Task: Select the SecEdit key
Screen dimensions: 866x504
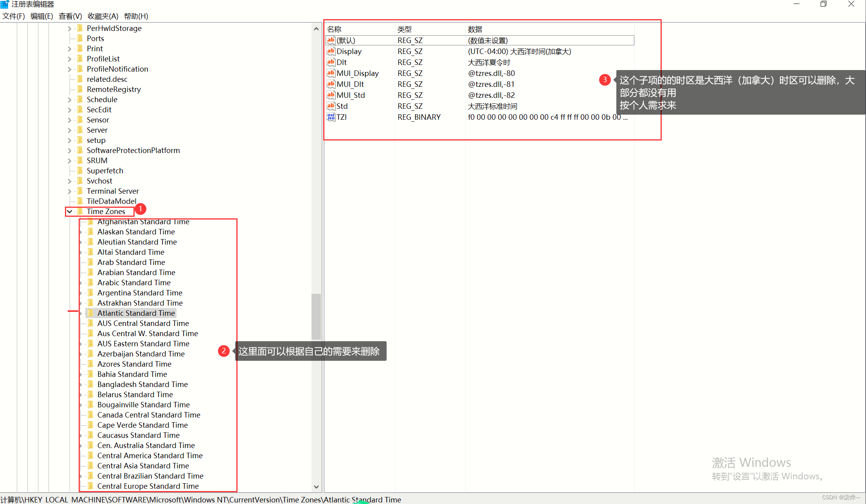Action: (99, 110)
